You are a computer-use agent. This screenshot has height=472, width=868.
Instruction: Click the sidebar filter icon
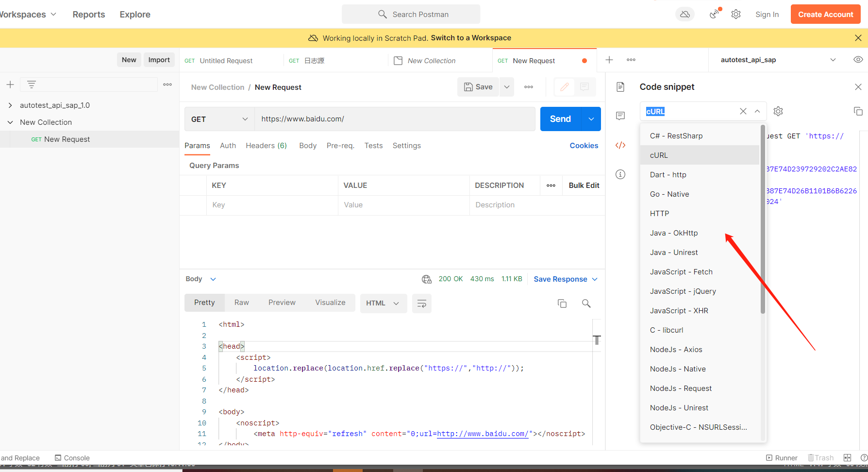32,84
